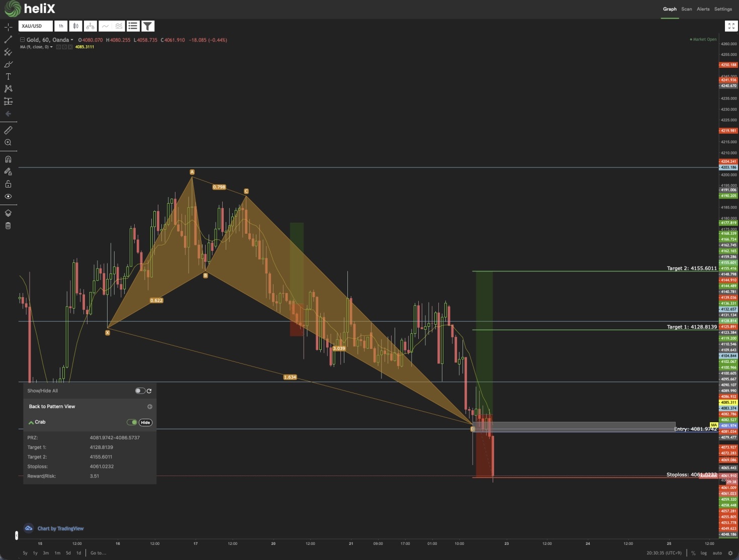Toggle magnet snapping mode
This screenshot has width=739, height=560.
point(8,159)
